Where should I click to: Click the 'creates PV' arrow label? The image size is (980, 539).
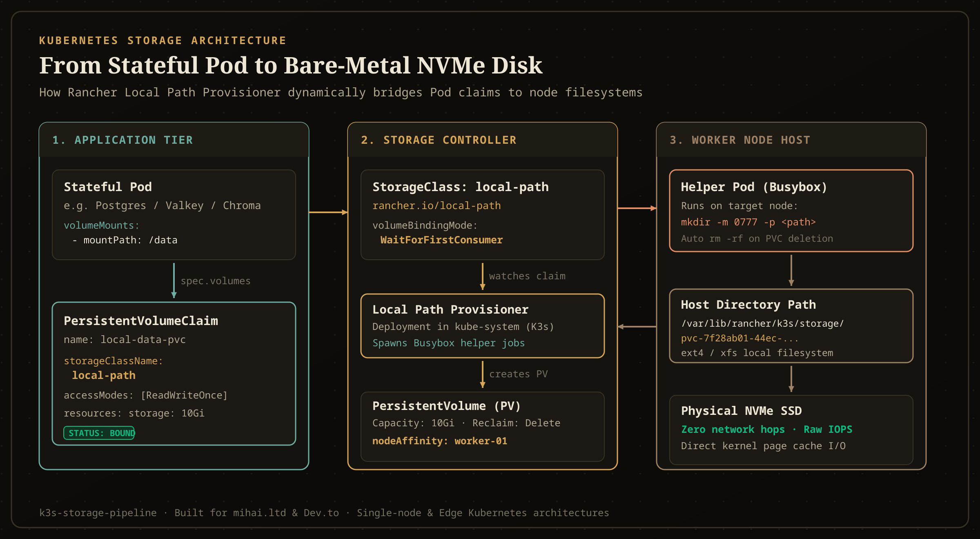(x=519, y=374)
